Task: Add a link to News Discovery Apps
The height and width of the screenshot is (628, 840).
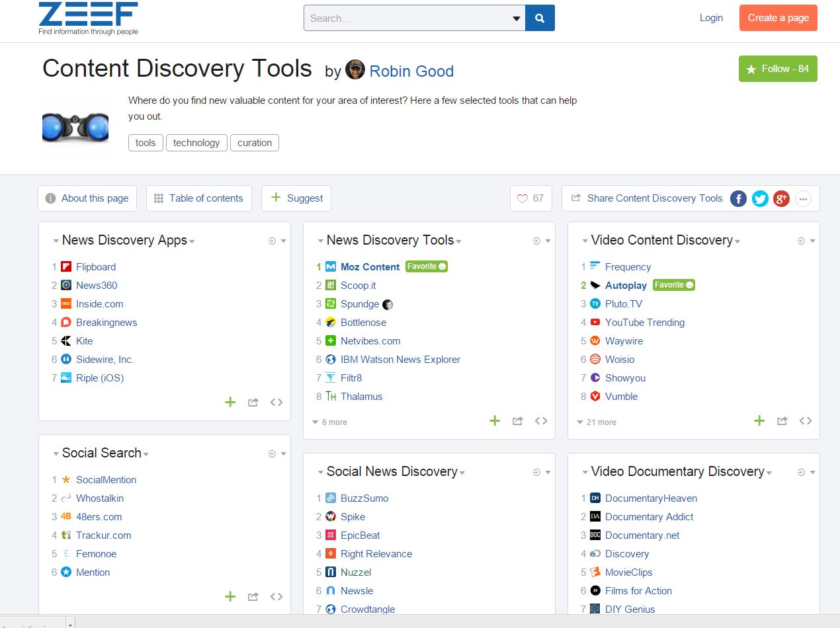Action: tap(230, 402)
